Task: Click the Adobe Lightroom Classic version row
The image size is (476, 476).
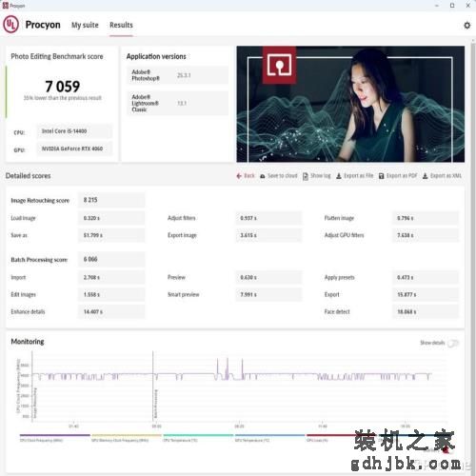Action: coord(177,103)
